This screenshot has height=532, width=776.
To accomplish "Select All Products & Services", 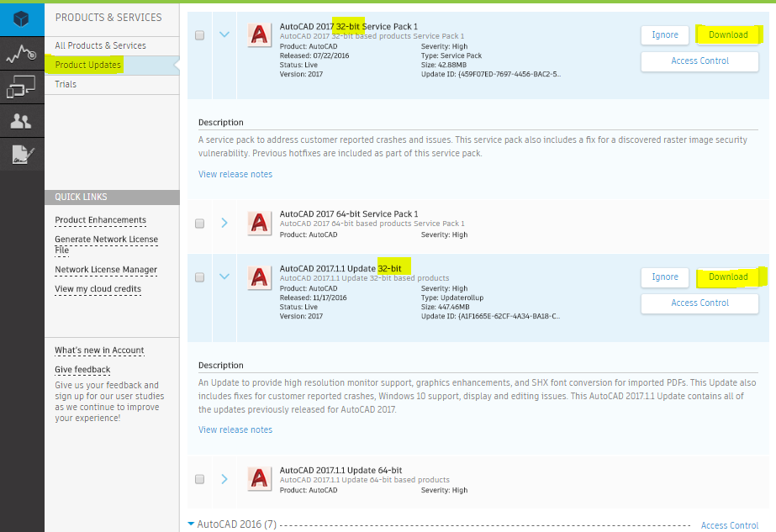I will coord(100,45).
